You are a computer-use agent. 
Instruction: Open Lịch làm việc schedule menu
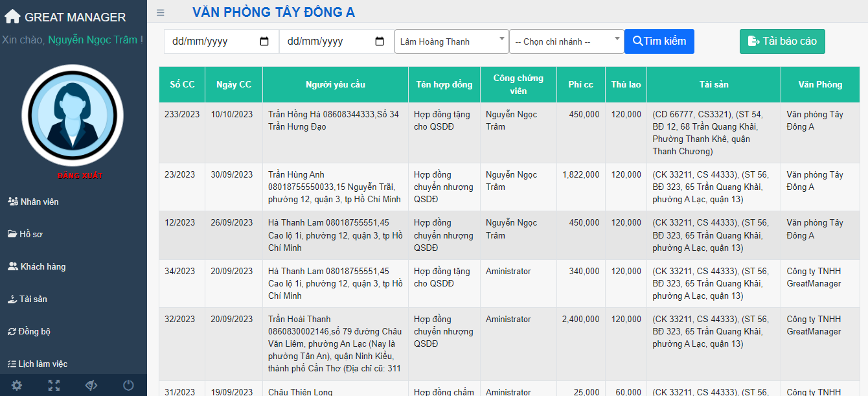coord(42,364)
